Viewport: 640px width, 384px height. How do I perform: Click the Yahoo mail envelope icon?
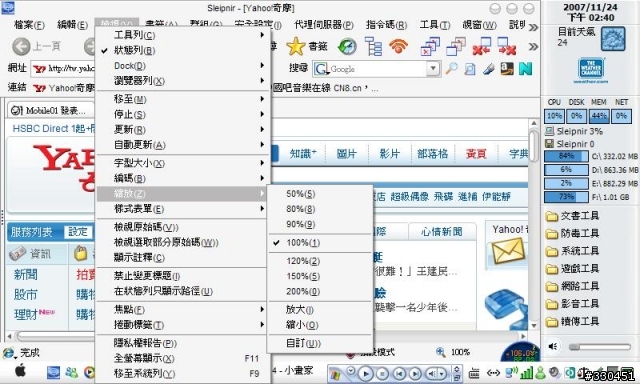pyautogui.click(x=508, y=251)
